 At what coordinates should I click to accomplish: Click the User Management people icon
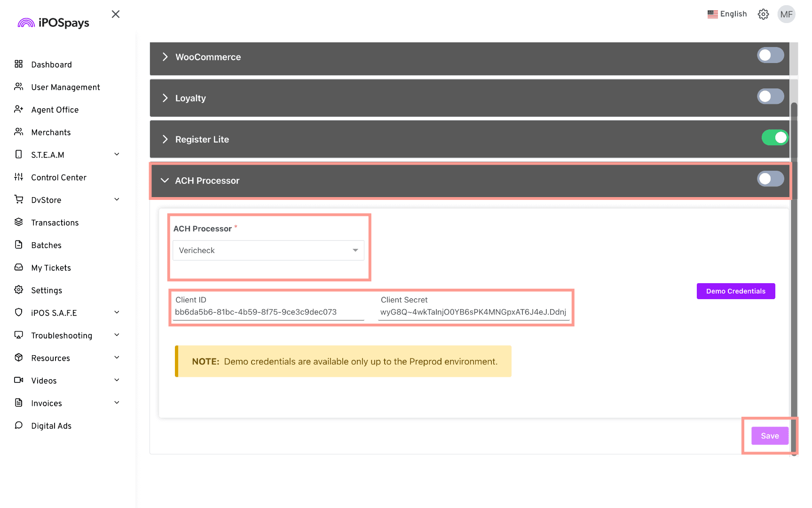click(19, 87)
